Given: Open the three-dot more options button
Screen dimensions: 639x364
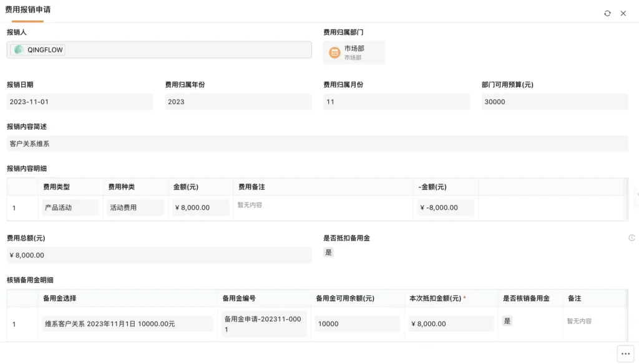Looking at the screenshot, I should coord(625,353).
